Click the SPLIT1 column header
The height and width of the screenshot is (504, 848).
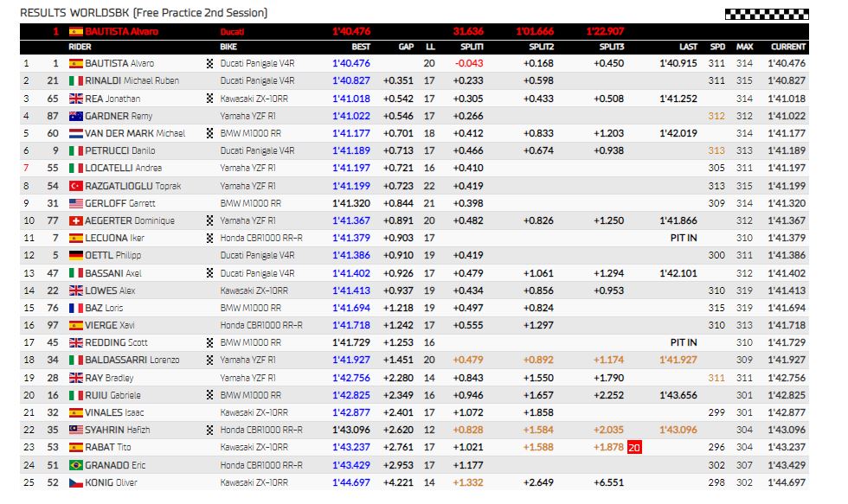pyautogui.click(x=472, y=47)
